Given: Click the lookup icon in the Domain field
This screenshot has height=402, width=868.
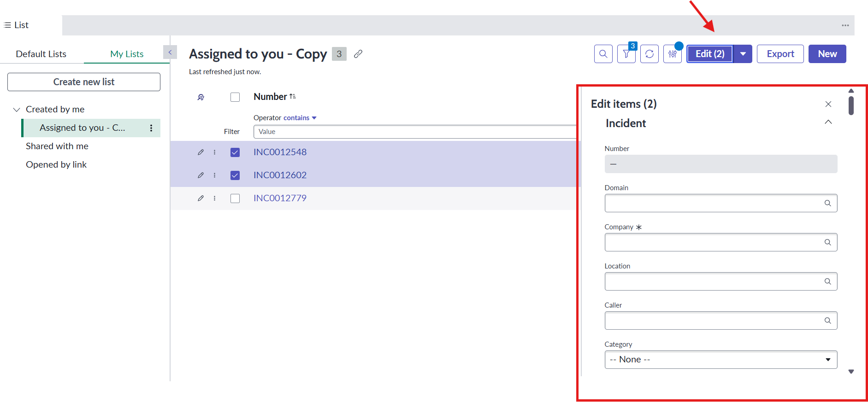Looking at the screenshot, I should [828, 203].
